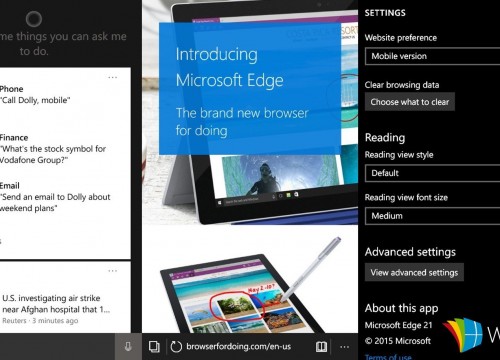Click the SETTINGS panel title

pyautogui.click(x=385, y=13)
